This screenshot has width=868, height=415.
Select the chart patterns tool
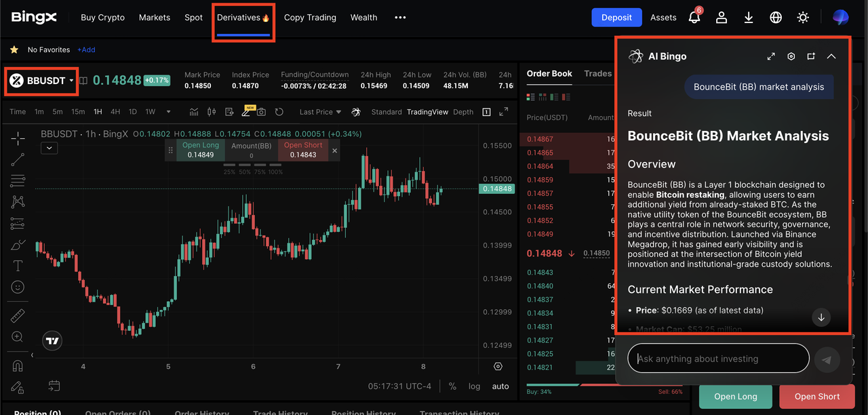pos(18,201)
